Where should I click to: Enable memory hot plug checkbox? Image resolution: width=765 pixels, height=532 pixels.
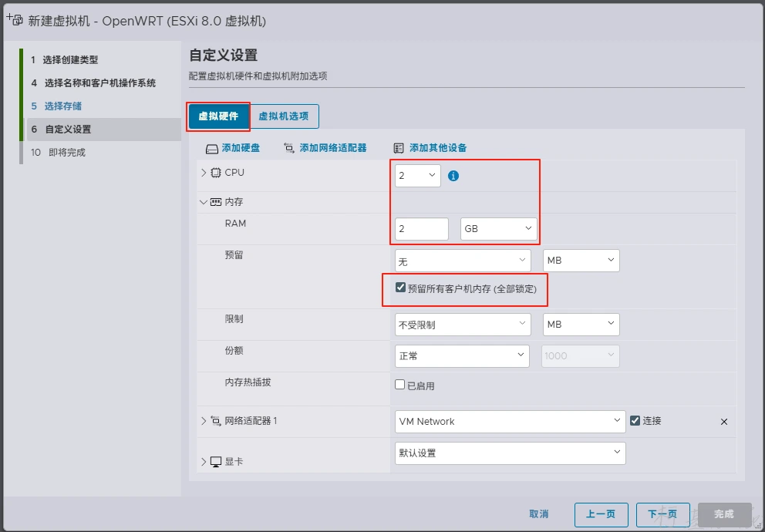[400, 385]
